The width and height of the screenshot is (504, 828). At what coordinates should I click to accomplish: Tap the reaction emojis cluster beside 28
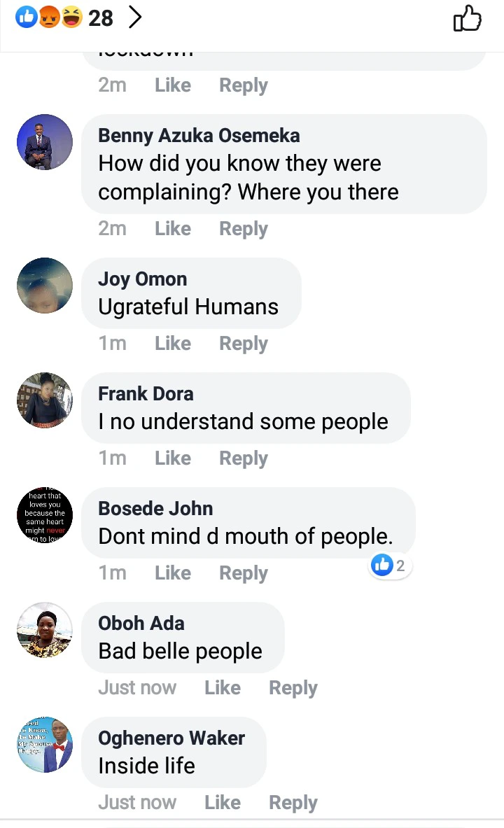coord(49,18)
